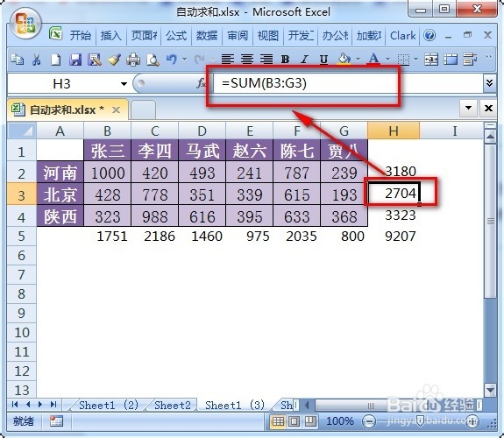Open the 视图 ribbon tab
The height and width of the screenshot is (438, 504).
click(267, 35)
